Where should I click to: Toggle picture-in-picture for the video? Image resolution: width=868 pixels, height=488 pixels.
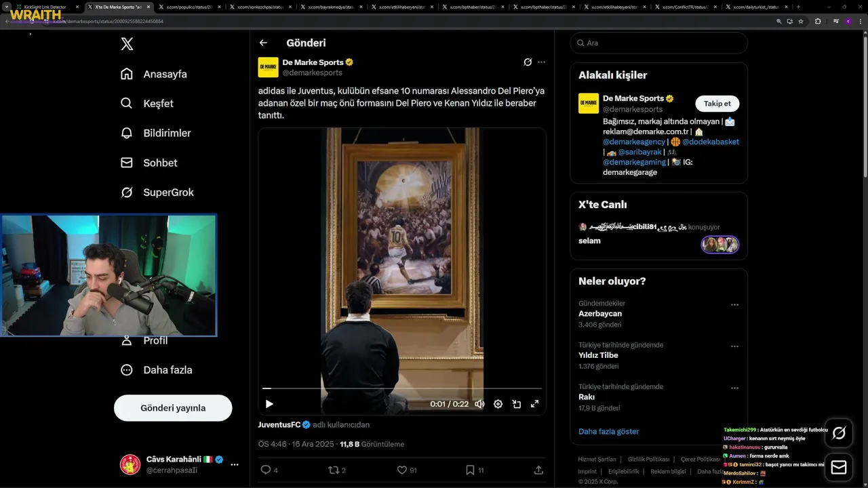point(516,404)
